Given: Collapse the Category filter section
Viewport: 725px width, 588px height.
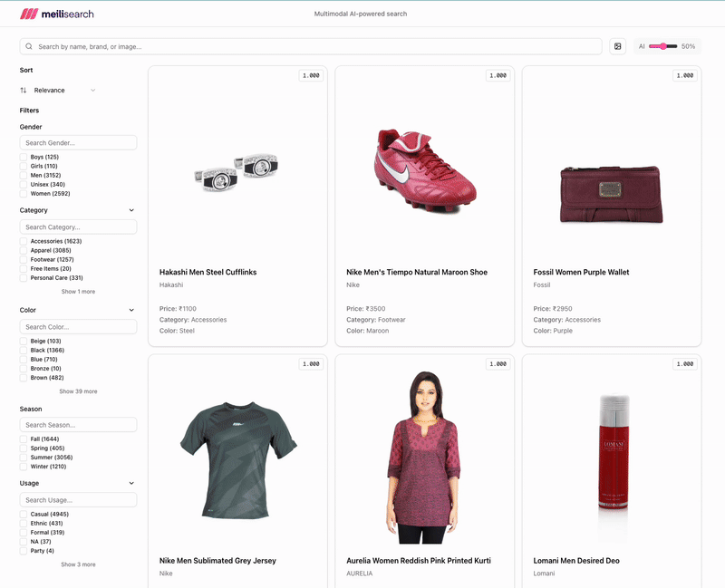Looking at the screenshot, I should click(x=131, y=210).
